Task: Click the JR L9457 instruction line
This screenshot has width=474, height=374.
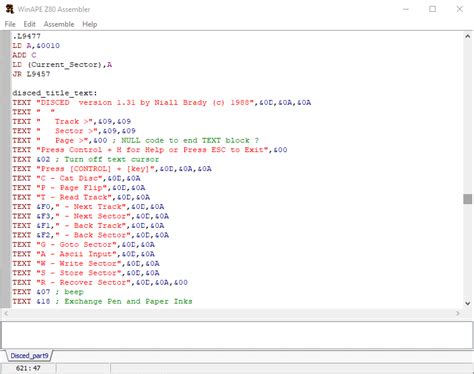Action: coord(31,74)
